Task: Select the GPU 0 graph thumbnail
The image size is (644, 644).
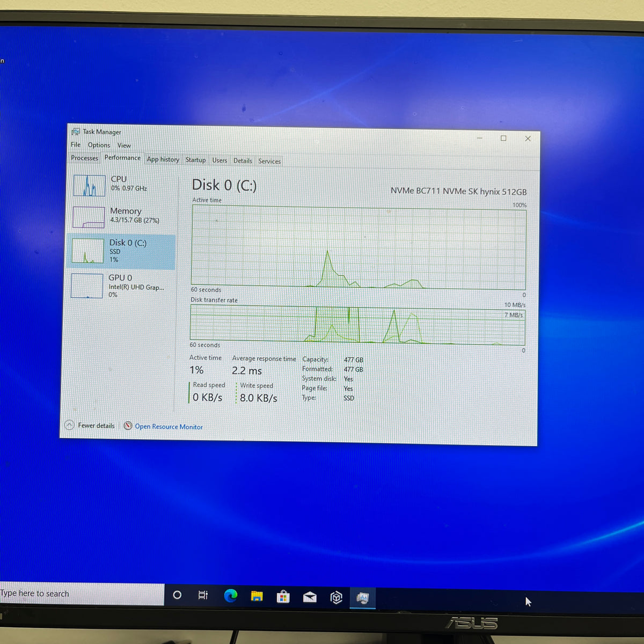Action: tap(87, 286)
